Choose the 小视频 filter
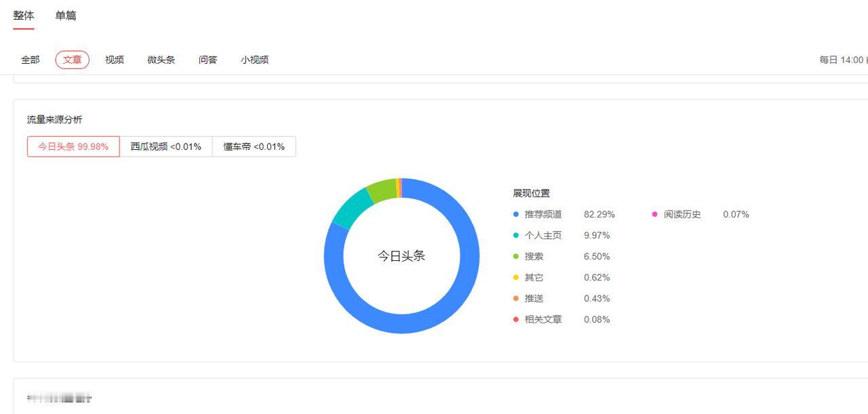 point(255,60)
